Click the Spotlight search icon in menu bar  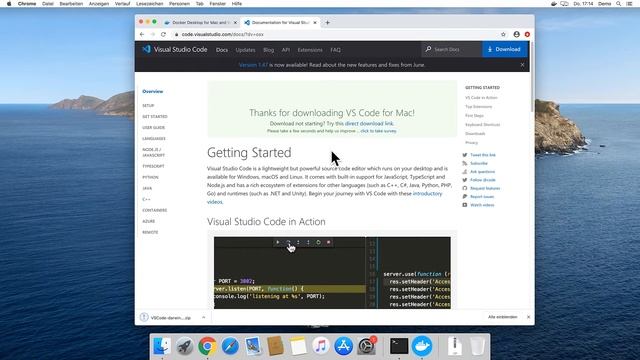click(618, 4)
